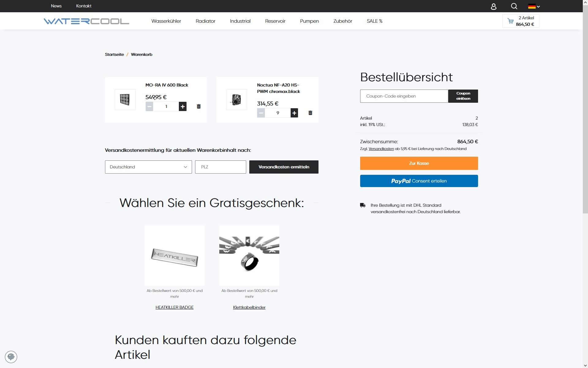Delete MO-RA IV 600 Black from cart

point(198,106)
